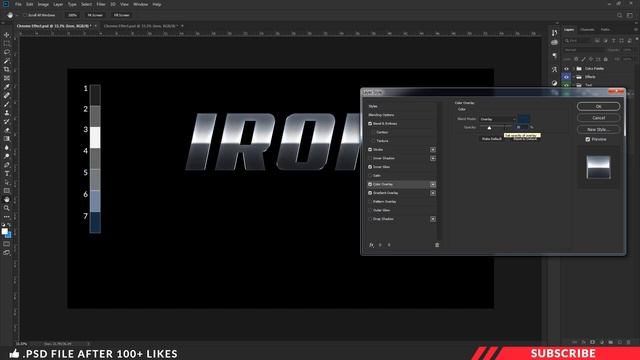Click the Opacity slider handle

[x=489, y=128]
